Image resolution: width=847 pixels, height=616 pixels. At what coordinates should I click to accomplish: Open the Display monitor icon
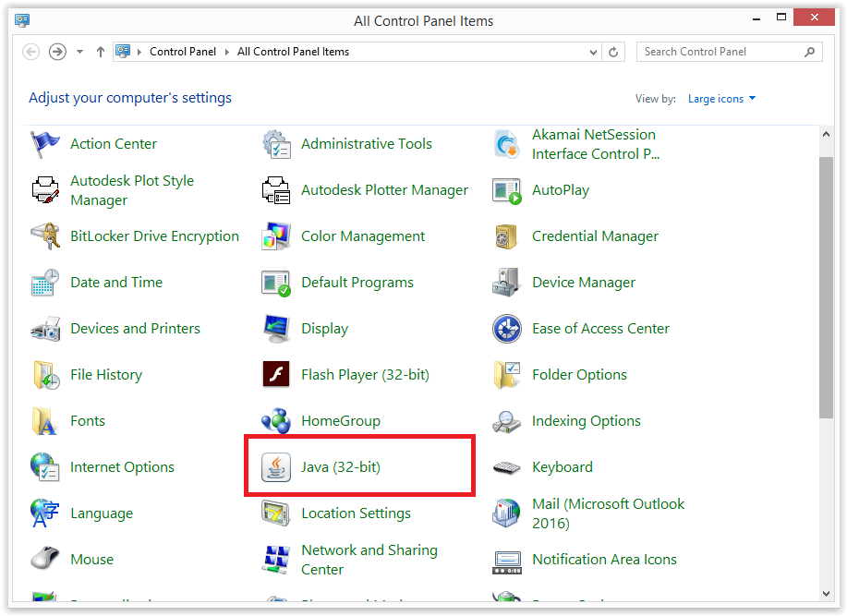coord(276,329)
